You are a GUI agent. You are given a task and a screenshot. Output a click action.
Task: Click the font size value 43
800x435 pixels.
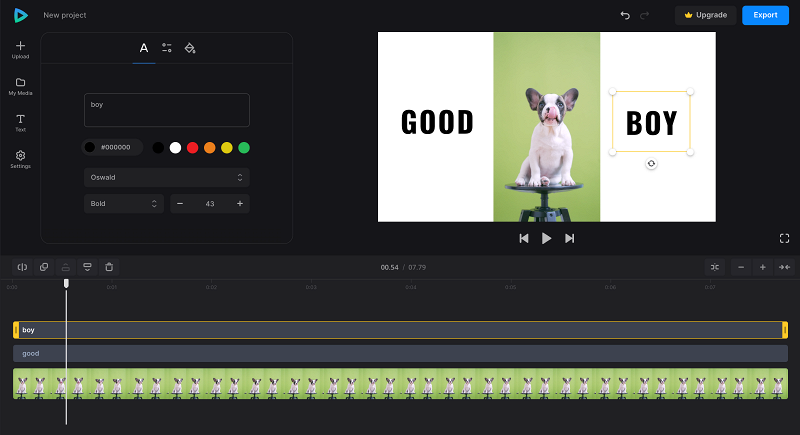pyautogui.click(x=210, y=203)
